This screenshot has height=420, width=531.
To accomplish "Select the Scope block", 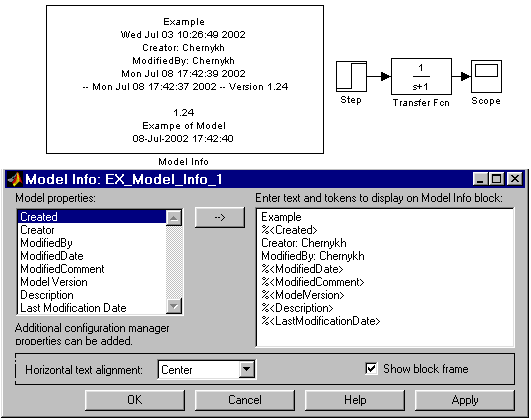I will tap(486, 76).
